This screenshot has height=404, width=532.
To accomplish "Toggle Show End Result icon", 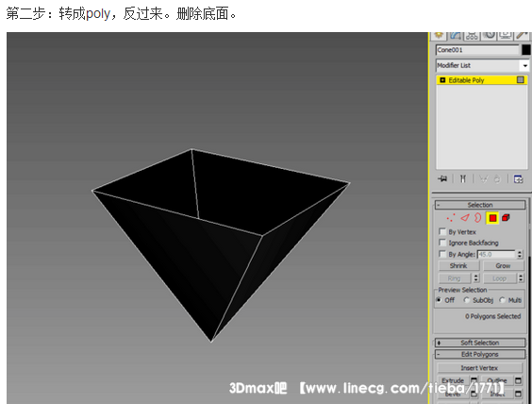I will point(463,178).
